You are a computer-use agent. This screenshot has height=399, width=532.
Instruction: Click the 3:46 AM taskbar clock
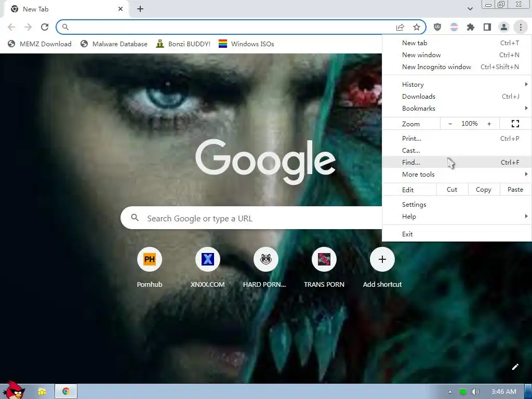click(x=503, y=392)
